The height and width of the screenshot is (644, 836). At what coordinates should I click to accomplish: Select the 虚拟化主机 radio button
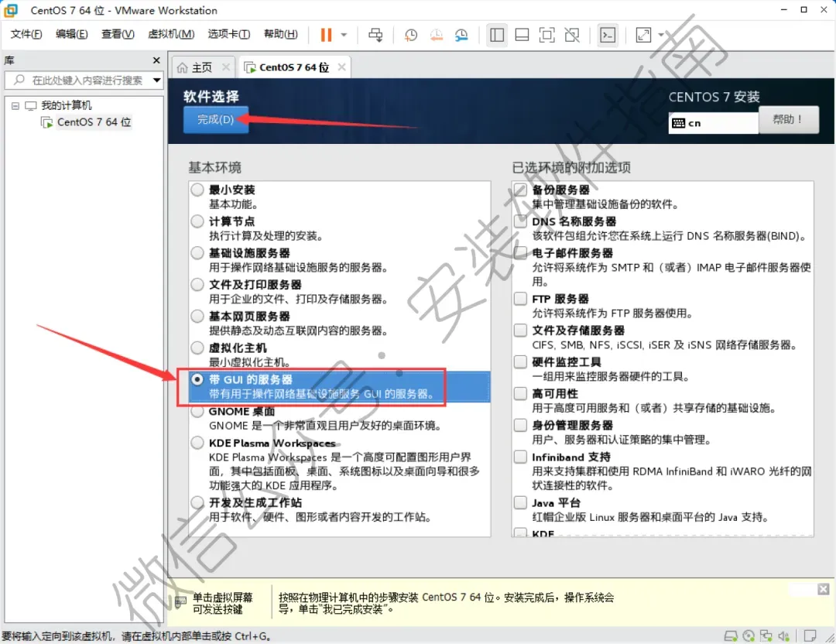197,348
